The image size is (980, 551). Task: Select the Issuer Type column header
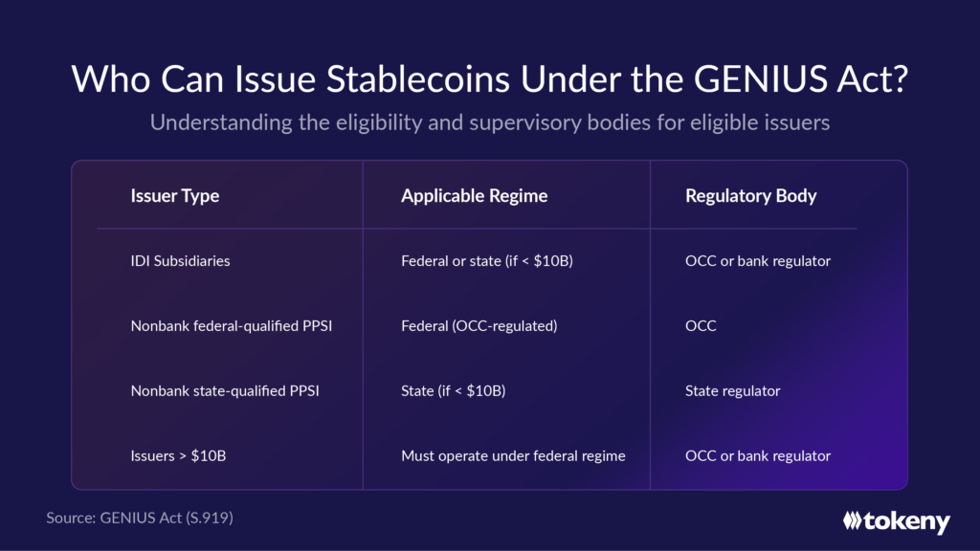coord(175,196)
